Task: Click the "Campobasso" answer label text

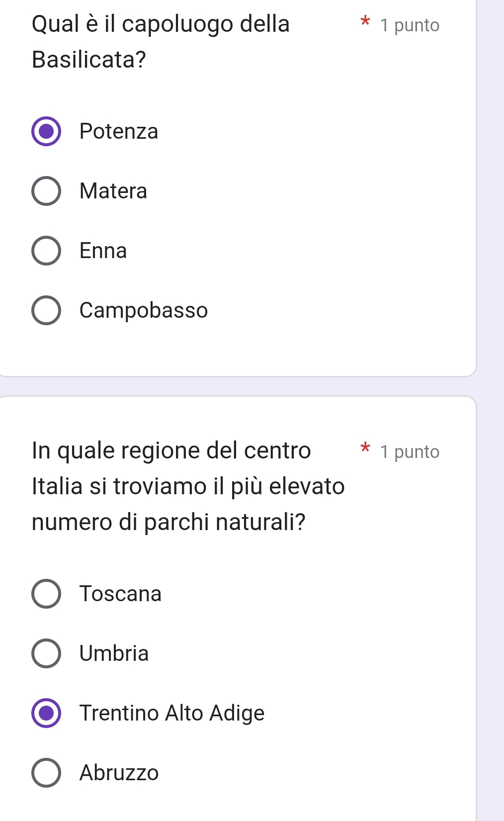Action: pos(144,310)
